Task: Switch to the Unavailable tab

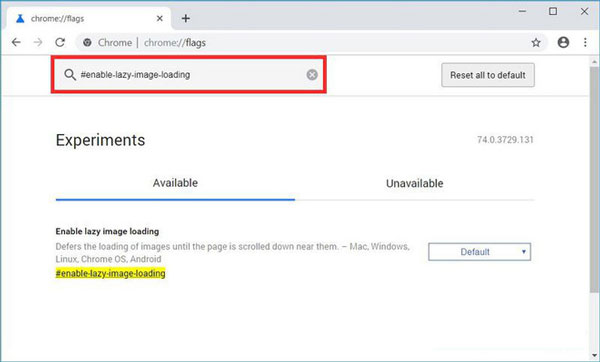Action: point(414,183)
